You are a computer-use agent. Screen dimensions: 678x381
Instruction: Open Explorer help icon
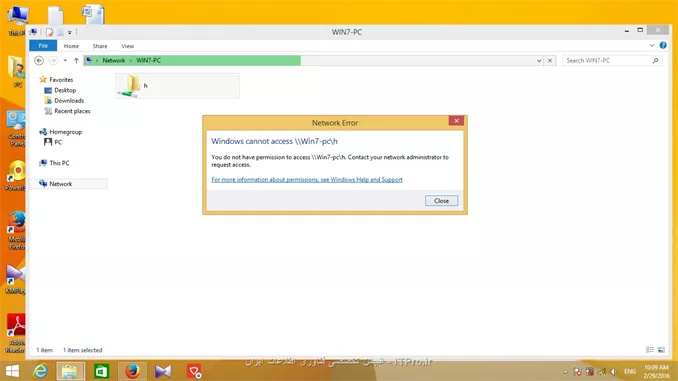663,45
